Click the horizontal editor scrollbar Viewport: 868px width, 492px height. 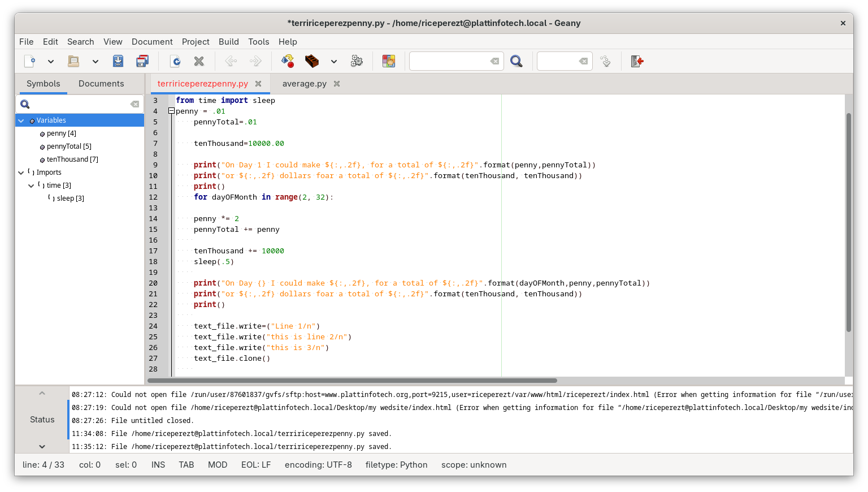click(x=353, y=381)
